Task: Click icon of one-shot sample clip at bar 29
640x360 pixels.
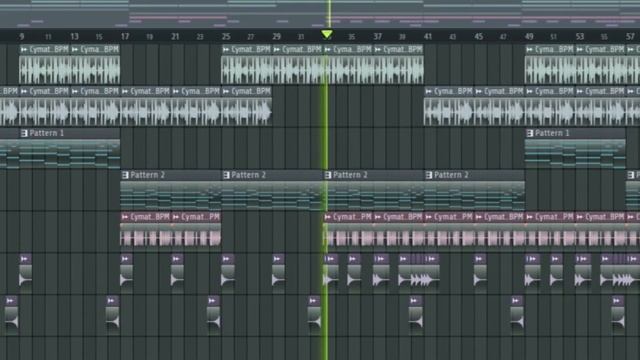Action: click(x=277, y=258)
